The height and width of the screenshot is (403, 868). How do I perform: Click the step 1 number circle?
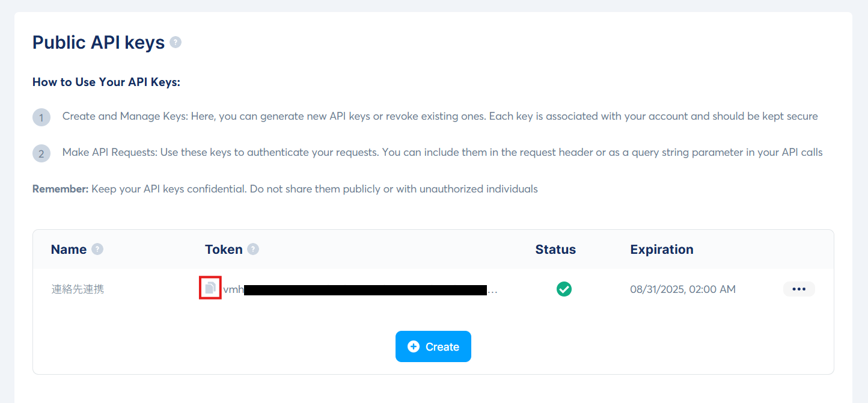(x=41, y=117)
